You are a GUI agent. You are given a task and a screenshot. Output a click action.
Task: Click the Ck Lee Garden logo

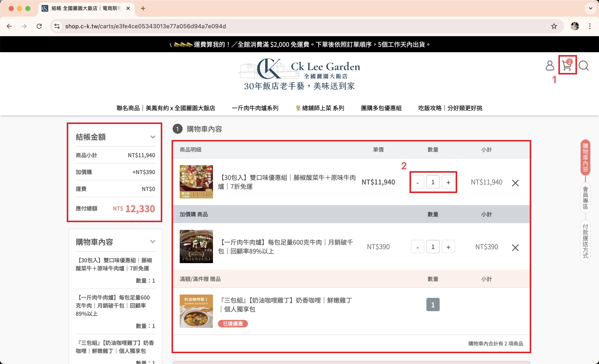tap(299, 74)
